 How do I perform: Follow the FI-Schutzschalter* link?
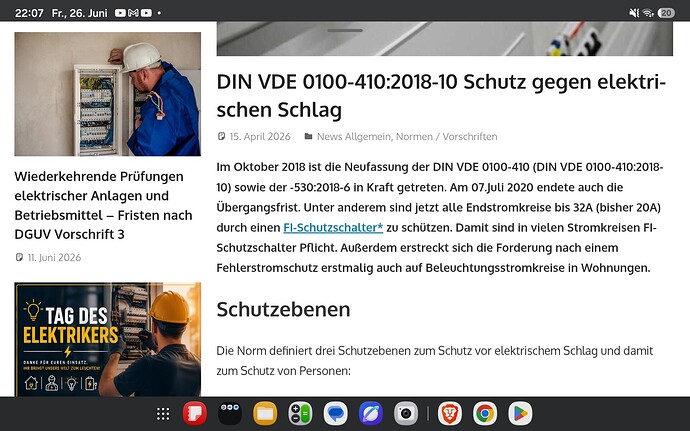click(333, 228)
